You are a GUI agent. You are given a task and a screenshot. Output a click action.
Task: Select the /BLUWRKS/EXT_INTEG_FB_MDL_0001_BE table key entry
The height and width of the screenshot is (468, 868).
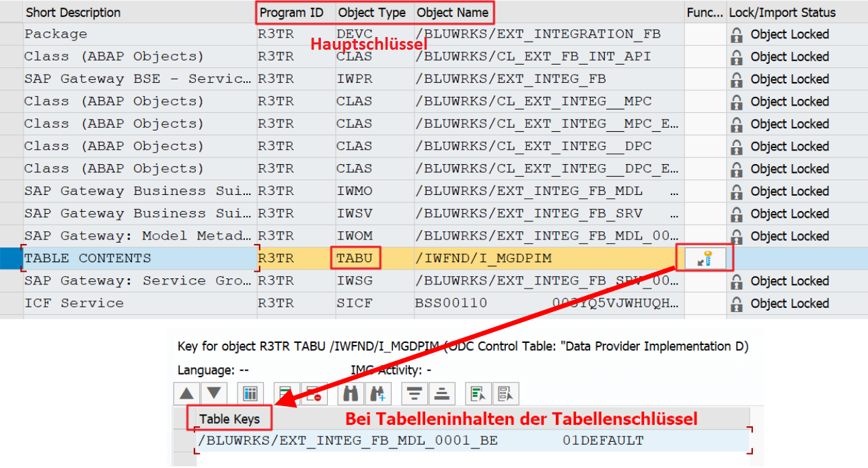(x=348, y=441)
